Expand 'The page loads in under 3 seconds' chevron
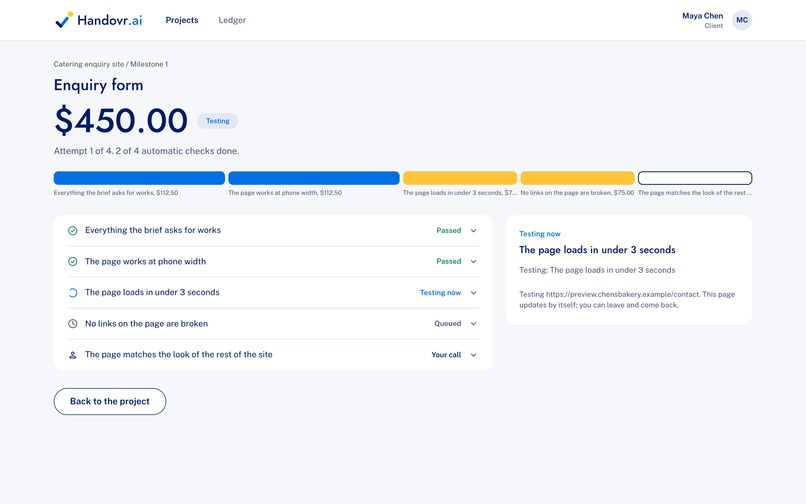 pos(473,293)
